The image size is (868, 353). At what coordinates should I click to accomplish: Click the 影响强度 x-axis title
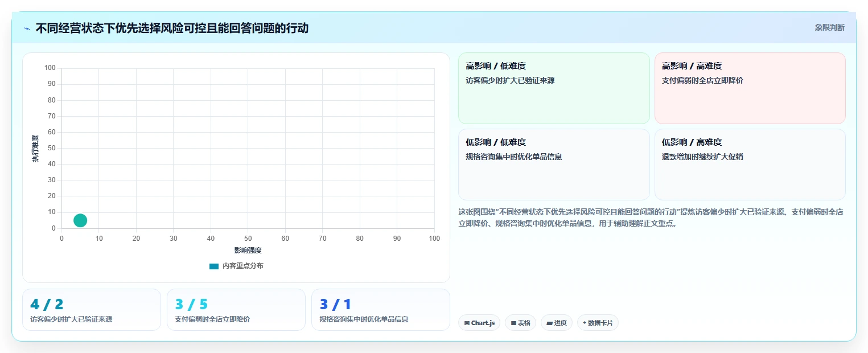248,251
